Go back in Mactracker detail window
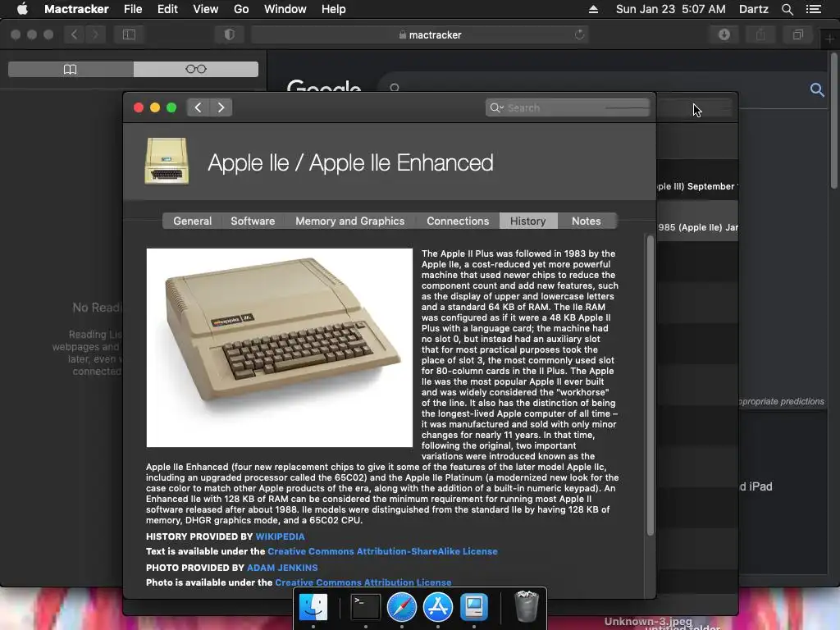840x630 pixels. [198, 107]
